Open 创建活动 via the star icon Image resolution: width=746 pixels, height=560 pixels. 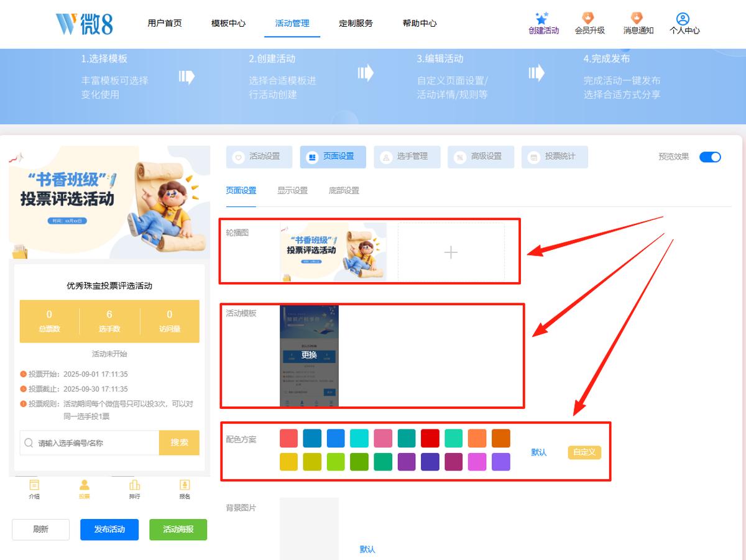pos(542,19)
